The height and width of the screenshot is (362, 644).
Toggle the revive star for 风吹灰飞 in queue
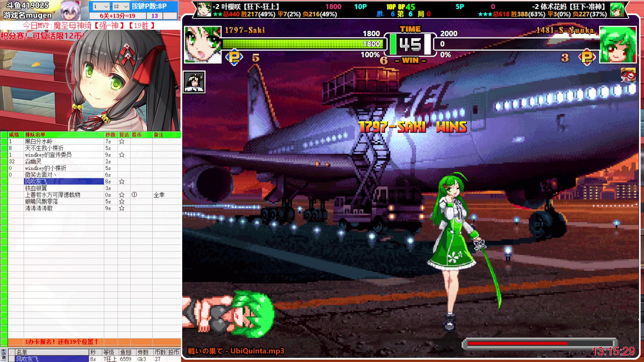[x=122, y=182]
